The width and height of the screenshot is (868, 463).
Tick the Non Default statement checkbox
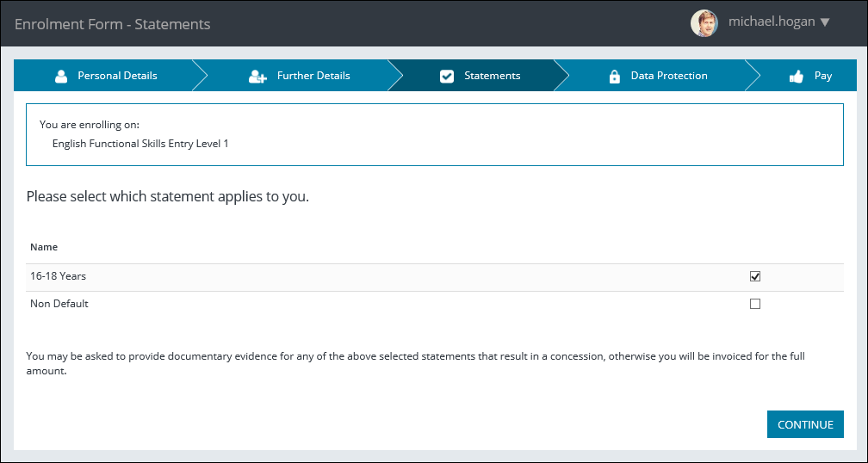click(x=755, y=304)
